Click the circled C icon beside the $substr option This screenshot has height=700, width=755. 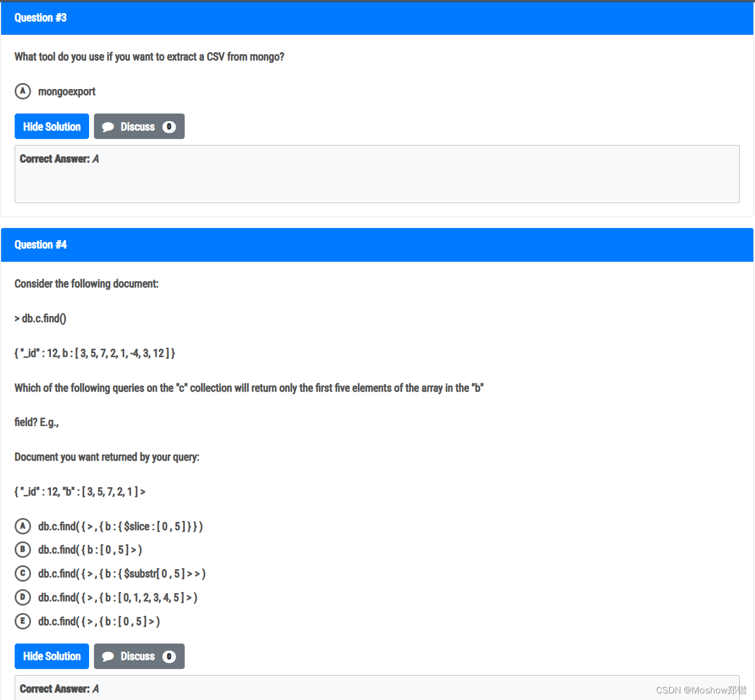pos(23,573)
